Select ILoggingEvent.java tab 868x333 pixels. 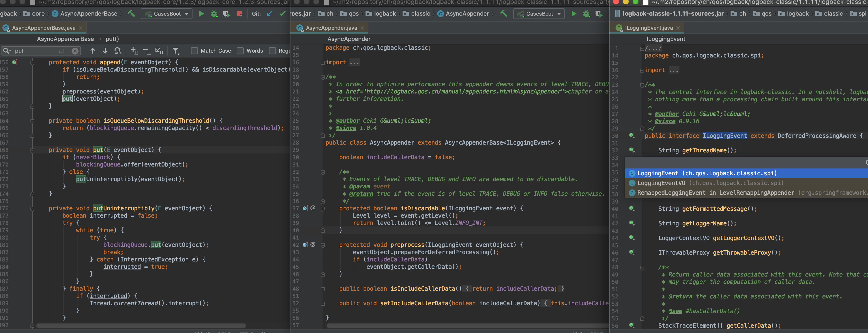tap(649, 28)
